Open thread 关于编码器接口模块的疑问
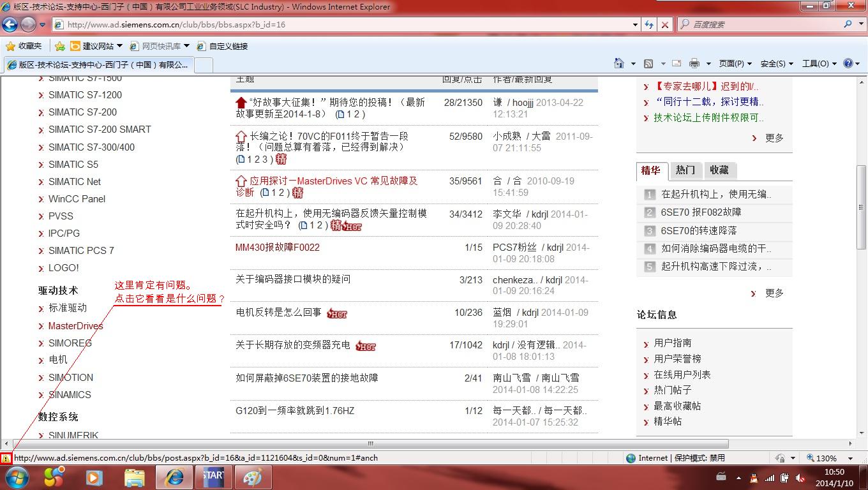 pos(293,279)
